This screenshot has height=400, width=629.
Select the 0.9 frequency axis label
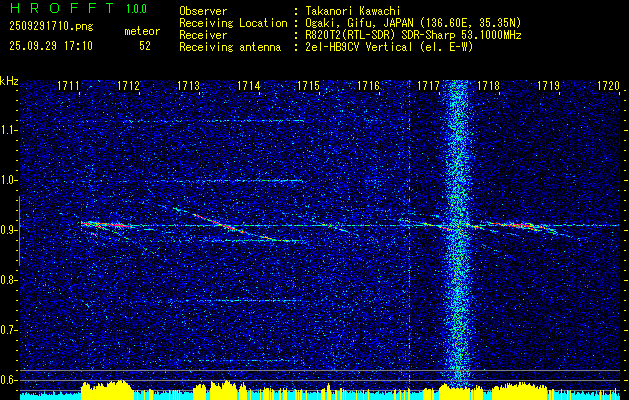pos(8,230)
